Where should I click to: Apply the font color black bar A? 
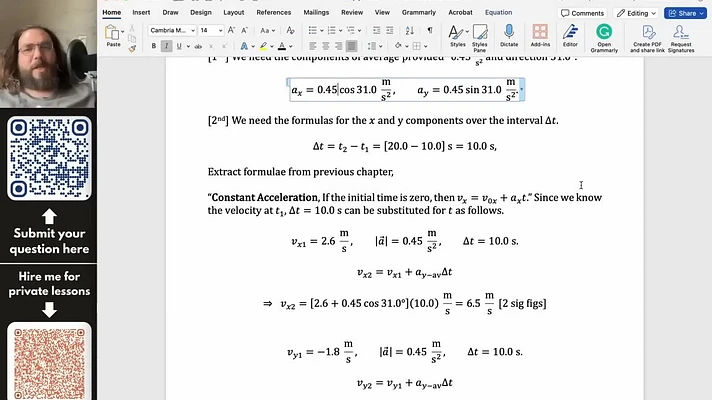click(282, 46)
